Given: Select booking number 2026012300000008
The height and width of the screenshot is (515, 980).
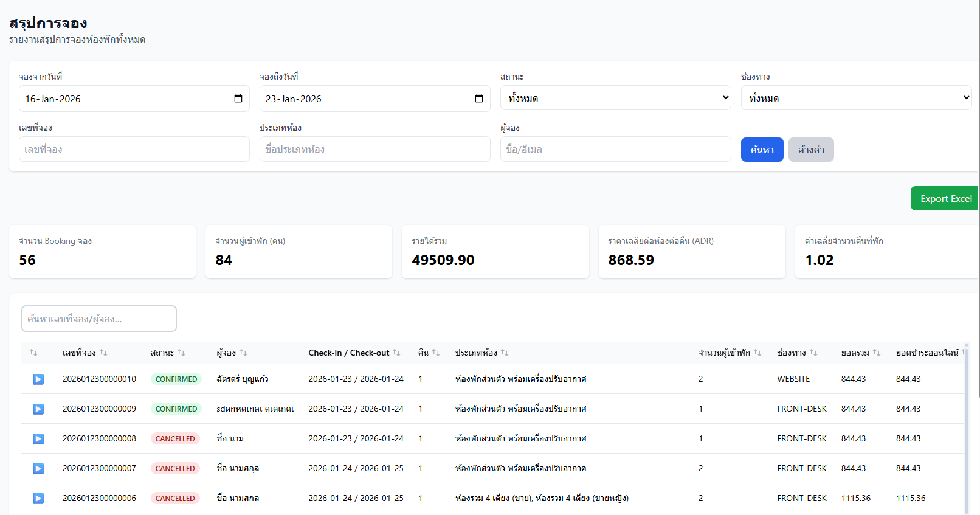Looking at the screenshot, I should point(99,438).
